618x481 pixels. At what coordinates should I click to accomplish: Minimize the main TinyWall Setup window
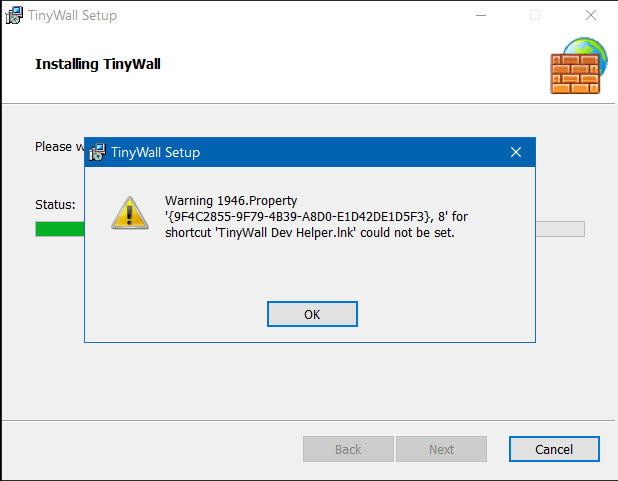coord(481,15)
